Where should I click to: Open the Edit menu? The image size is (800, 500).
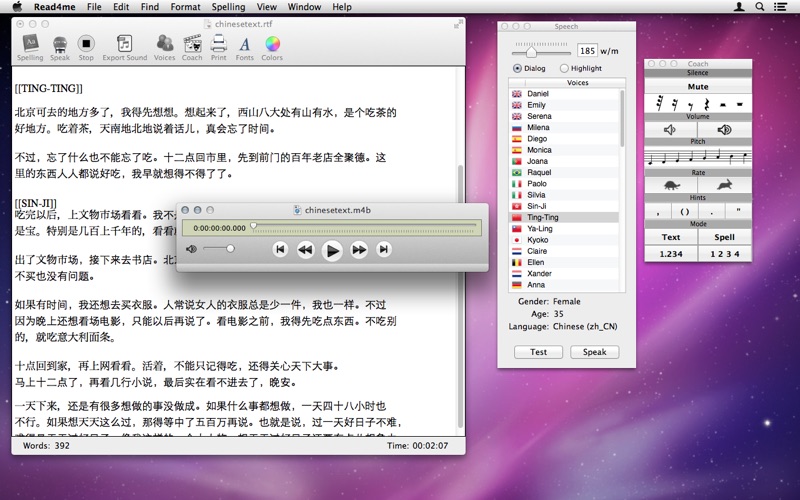121,7
